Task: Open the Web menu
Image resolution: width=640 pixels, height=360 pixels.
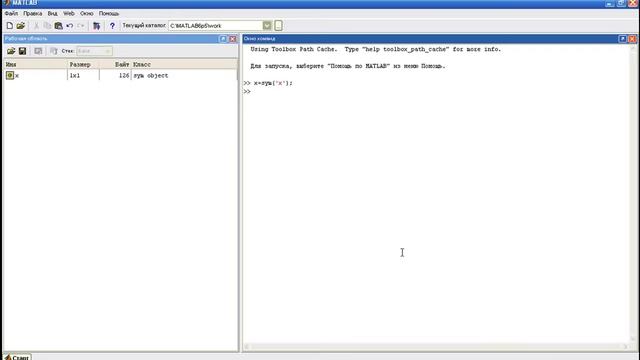Action: click(69, 13)
